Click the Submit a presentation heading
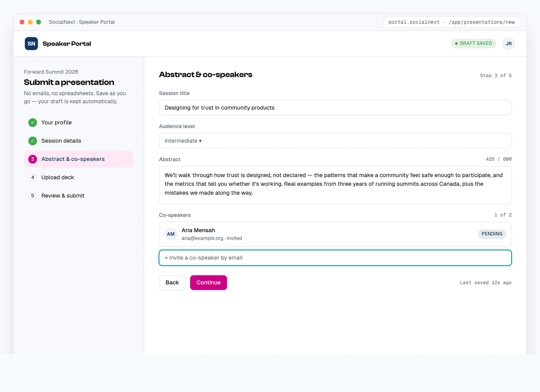 pyautogui.click(x=69, y=82)
